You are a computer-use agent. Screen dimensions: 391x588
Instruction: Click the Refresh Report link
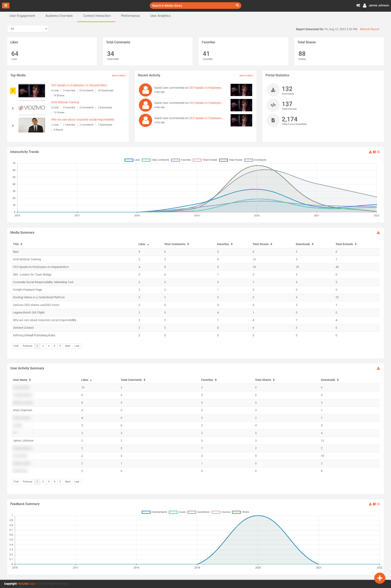coord(370,29)
